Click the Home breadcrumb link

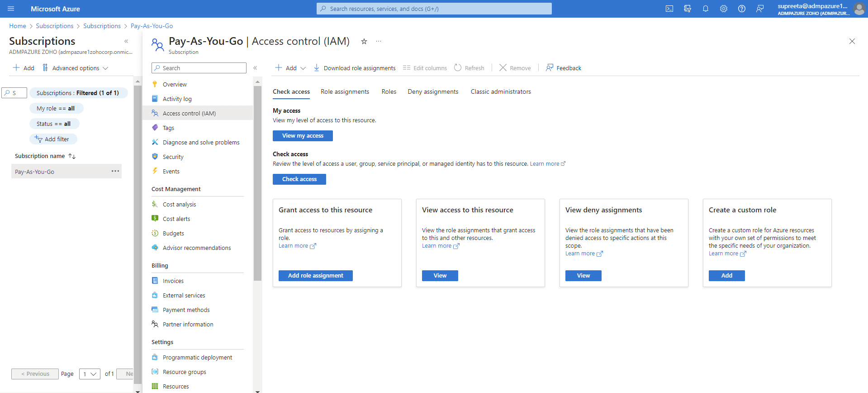click(x=18, y=26)
